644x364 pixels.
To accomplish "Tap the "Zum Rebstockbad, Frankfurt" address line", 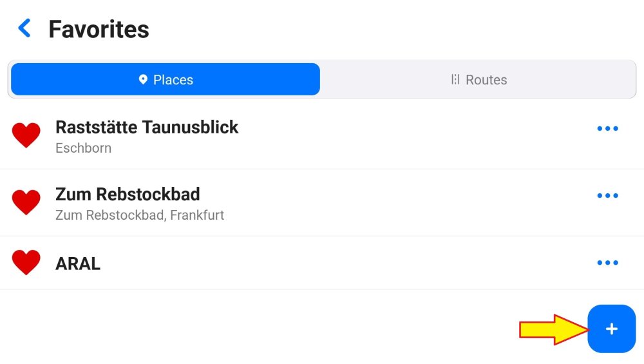I will [x=140, y=215].
